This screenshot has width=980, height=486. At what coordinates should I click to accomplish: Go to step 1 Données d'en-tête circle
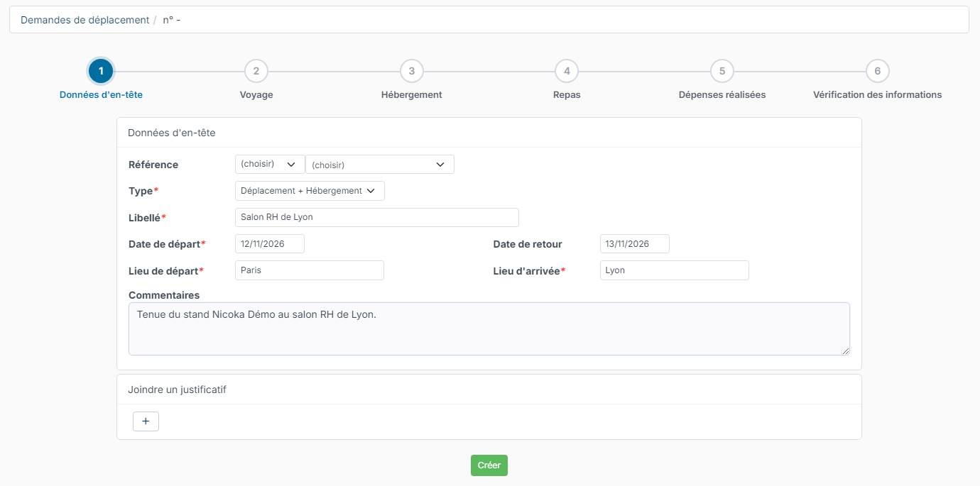tap(101, 71)
